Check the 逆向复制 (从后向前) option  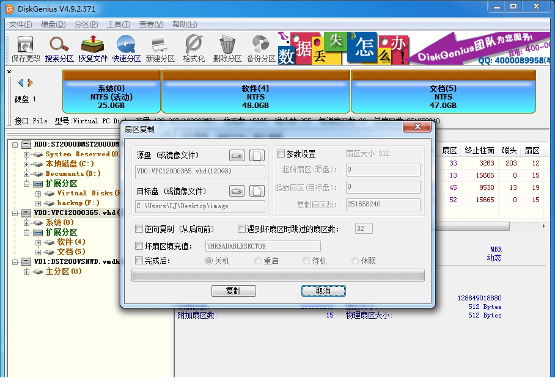point(140,228)
